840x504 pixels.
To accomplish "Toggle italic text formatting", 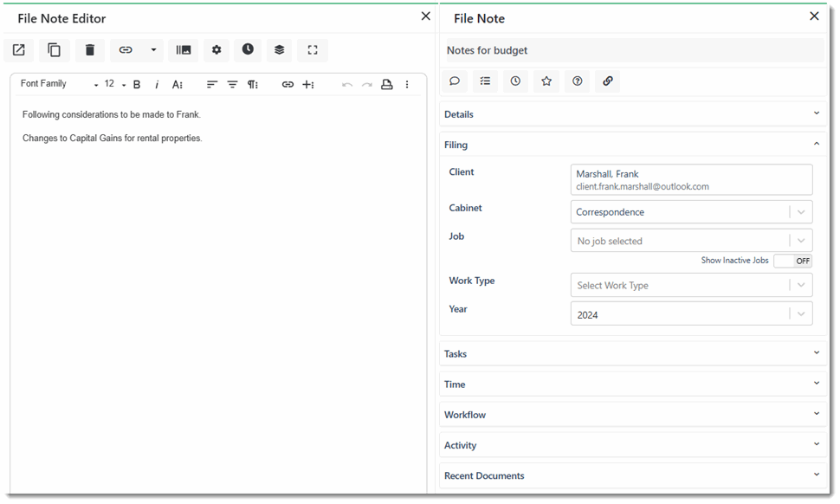I will click(x=157, y=85).
